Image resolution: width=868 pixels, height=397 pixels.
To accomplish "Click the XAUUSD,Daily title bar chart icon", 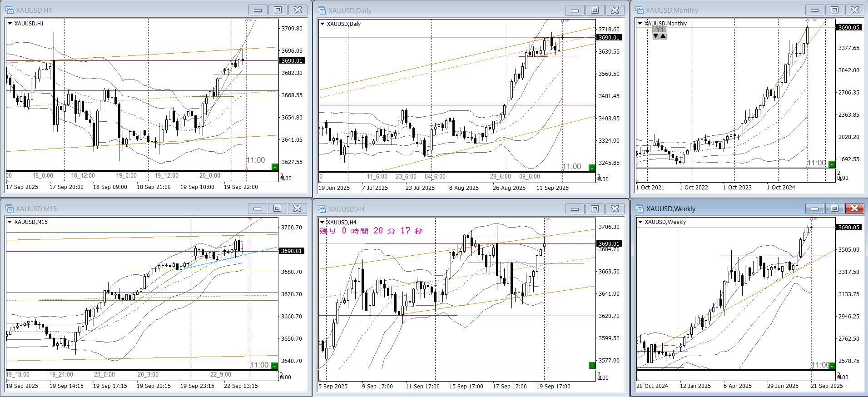I will [322, 10].
